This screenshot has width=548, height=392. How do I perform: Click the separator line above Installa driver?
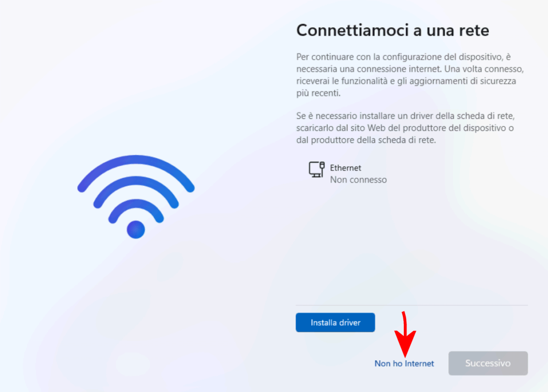(x=412, y=305)
